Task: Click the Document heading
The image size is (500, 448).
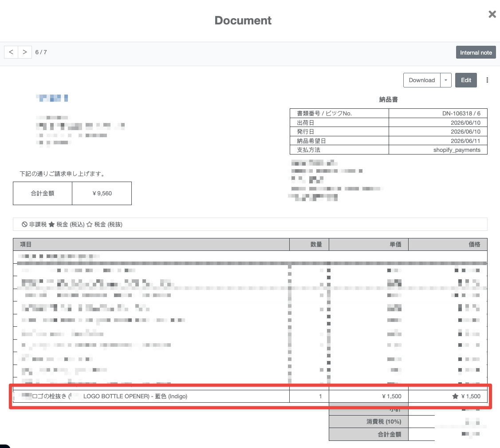Action: click(243, 20)
